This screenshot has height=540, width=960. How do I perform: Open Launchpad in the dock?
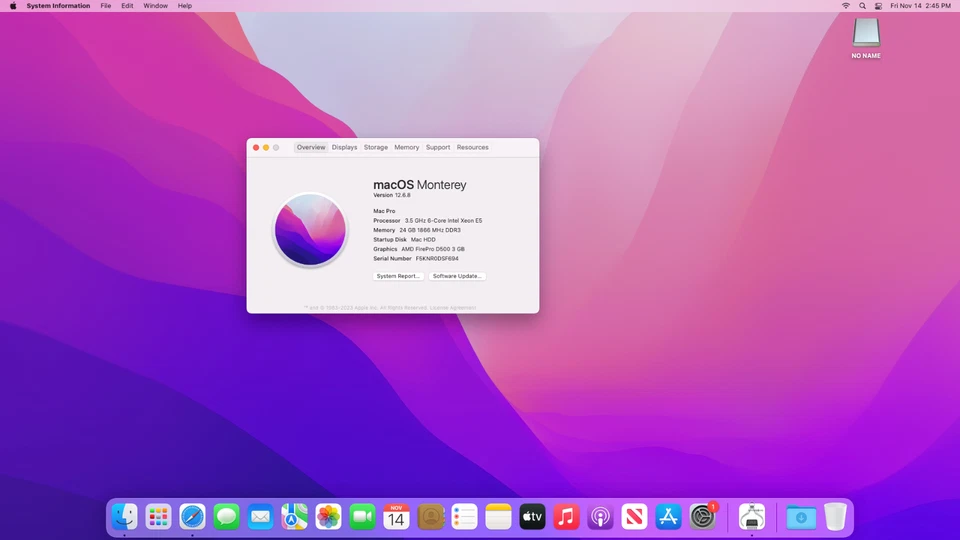pos(159,517)
